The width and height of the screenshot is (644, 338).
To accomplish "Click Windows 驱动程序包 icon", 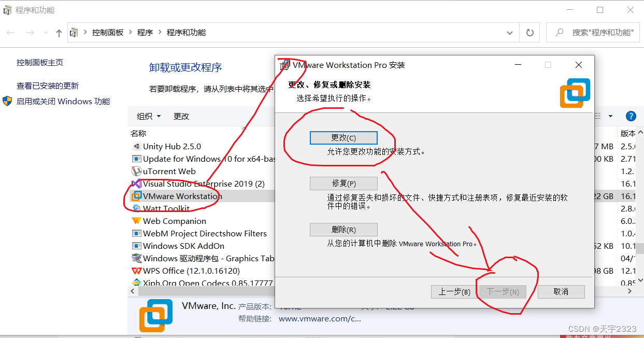I will [x=136, y=258].
